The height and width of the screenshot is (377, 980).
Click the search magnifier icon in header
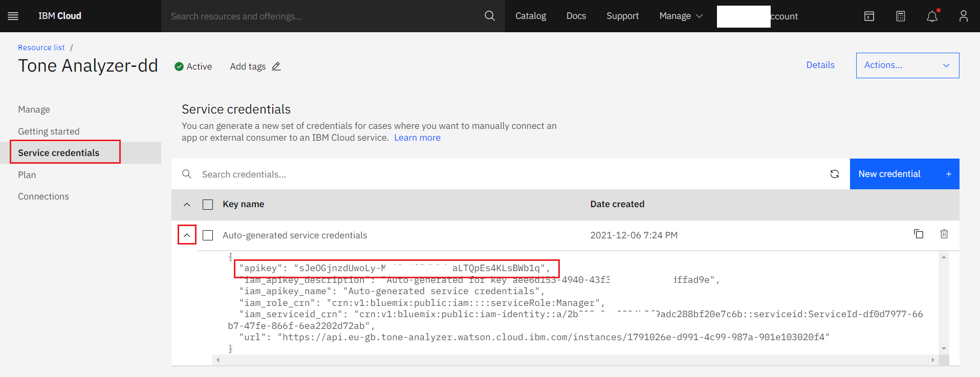tap(490, 16)
